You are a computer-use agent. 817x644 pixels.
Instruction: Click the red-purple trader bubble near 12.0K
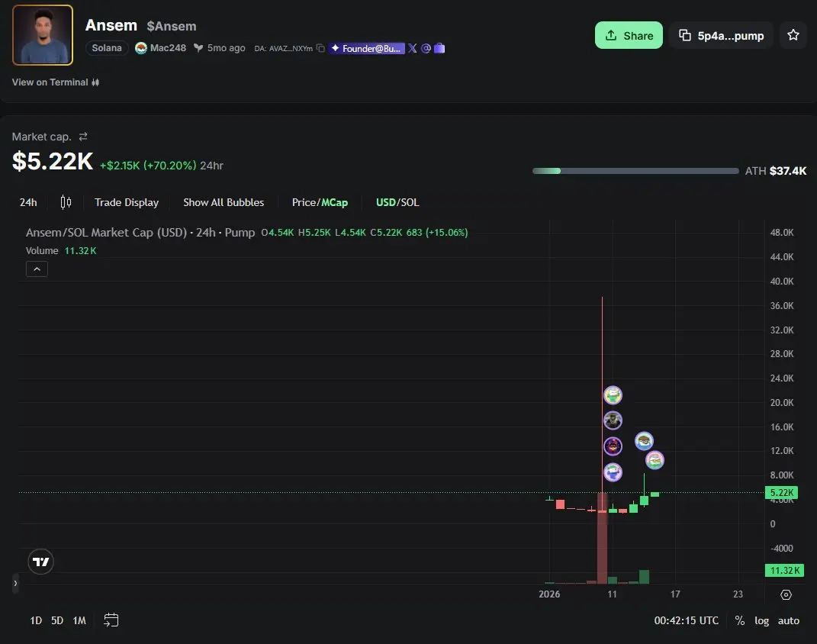(613, 446)
